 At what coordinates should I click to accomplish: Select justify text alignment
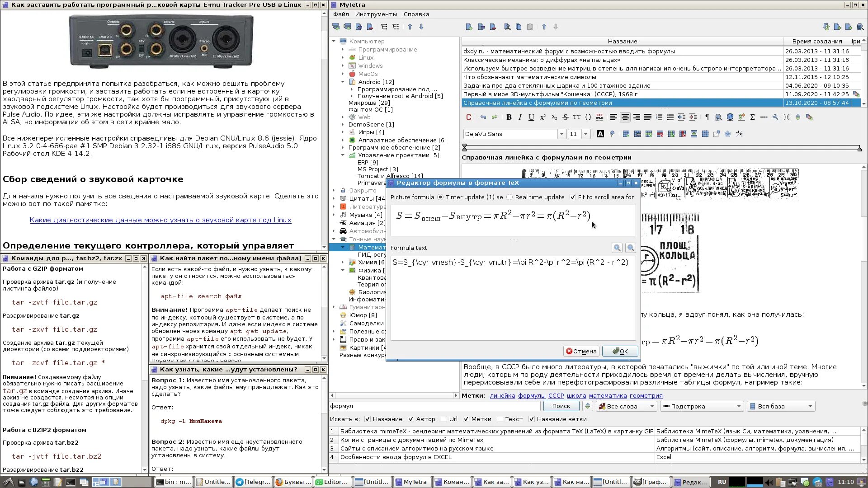648,117
